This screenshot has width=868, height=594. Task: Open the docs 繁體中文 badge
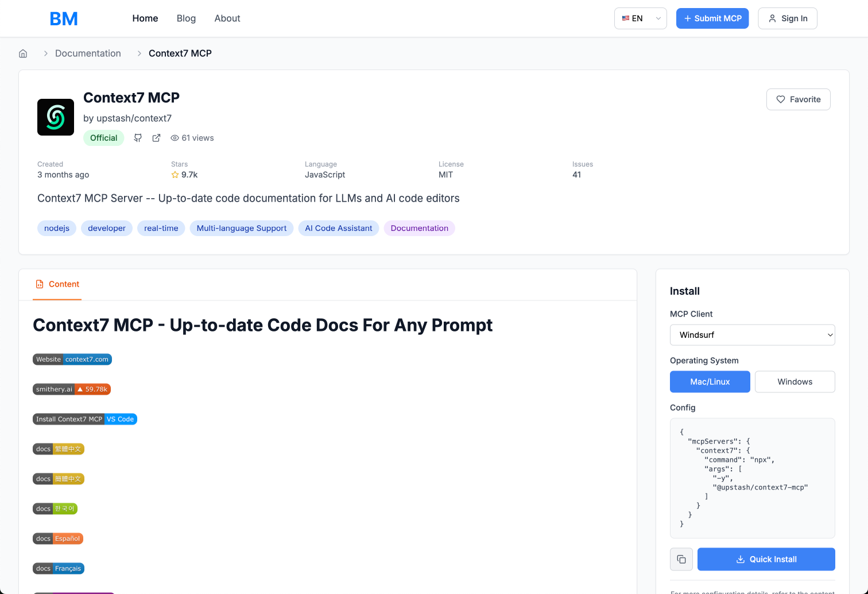pyautogui.click(x=59, y=449)
